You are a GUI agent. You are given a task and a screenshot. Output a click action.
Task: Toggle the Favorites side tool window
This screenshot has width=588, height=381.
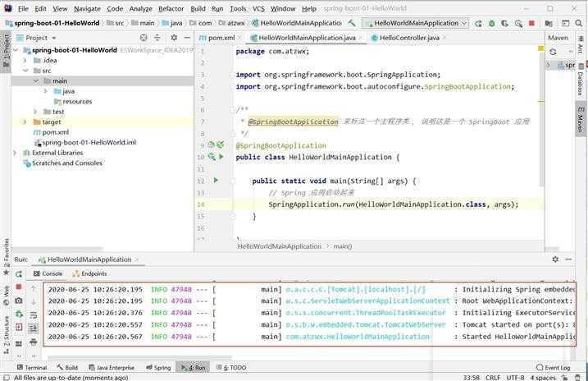point(7,257)
